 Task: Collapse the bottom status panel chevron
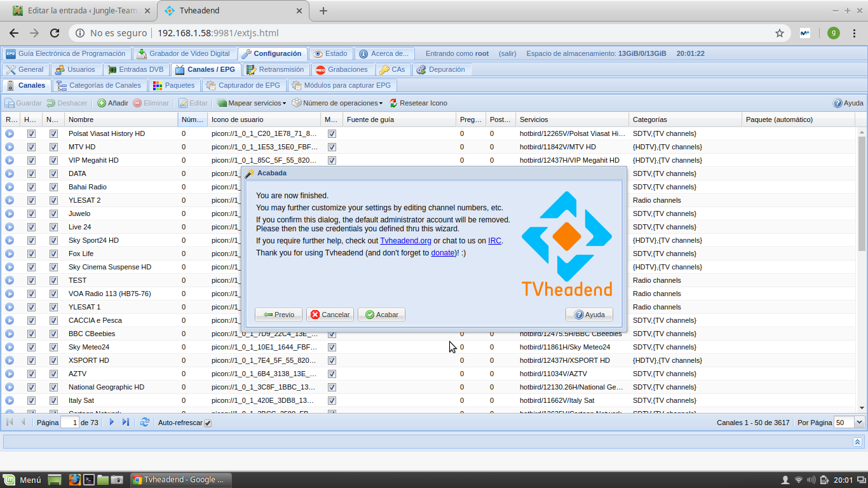(857, 442)
